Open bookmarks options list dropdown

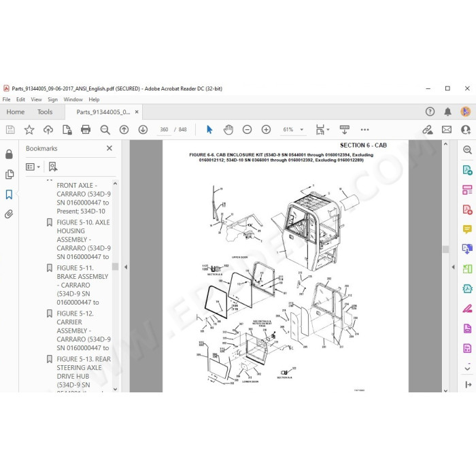pyautogui.click(x=33, y=167)
